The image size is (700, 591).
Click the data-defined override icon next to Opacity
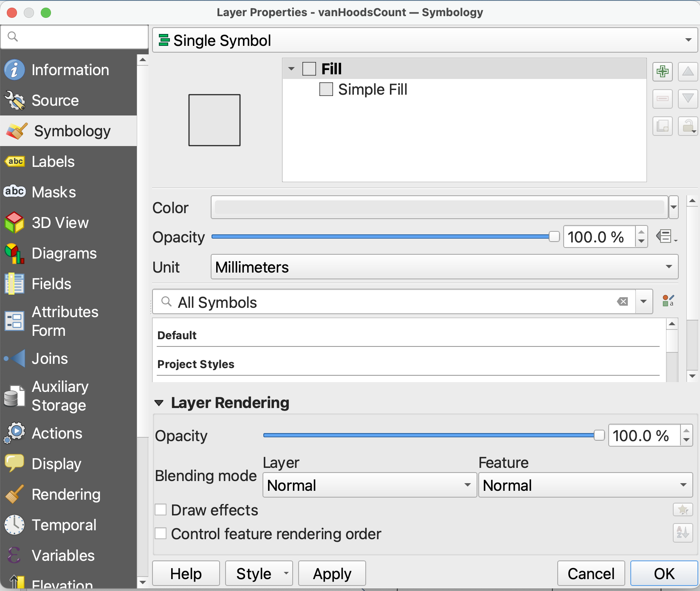(x=666, y=236)
